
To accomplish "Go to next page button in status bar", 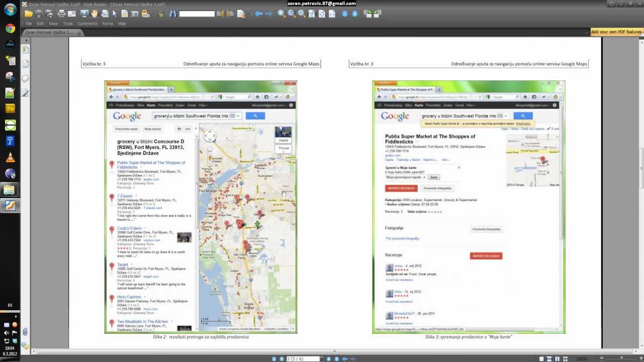I will (329, 358).
